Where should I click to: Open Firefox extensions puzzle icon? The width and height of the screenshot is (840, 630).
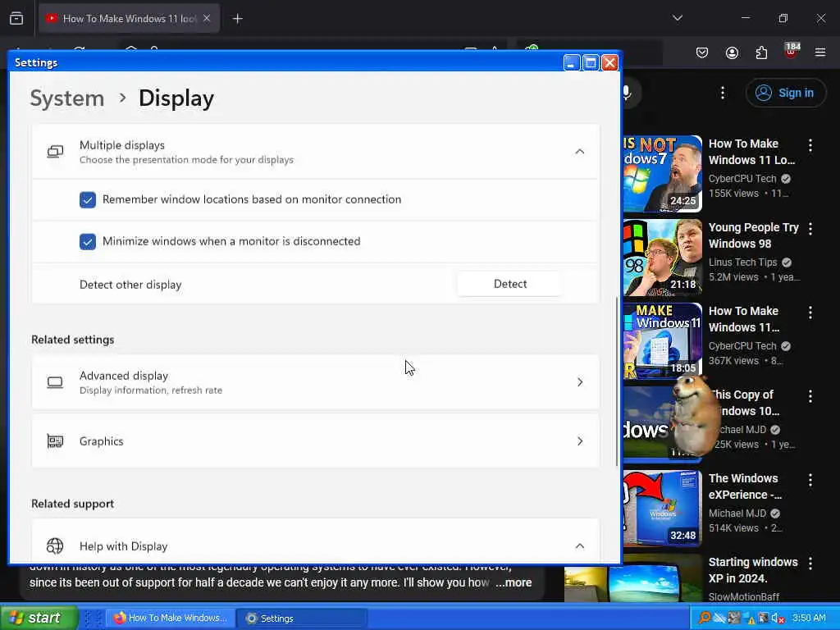[761, 52]
